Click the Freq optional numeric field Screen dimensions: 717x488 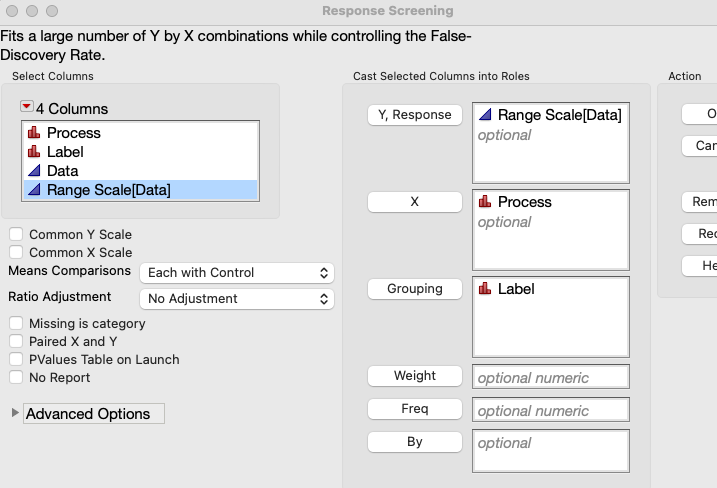pos(550,410)
